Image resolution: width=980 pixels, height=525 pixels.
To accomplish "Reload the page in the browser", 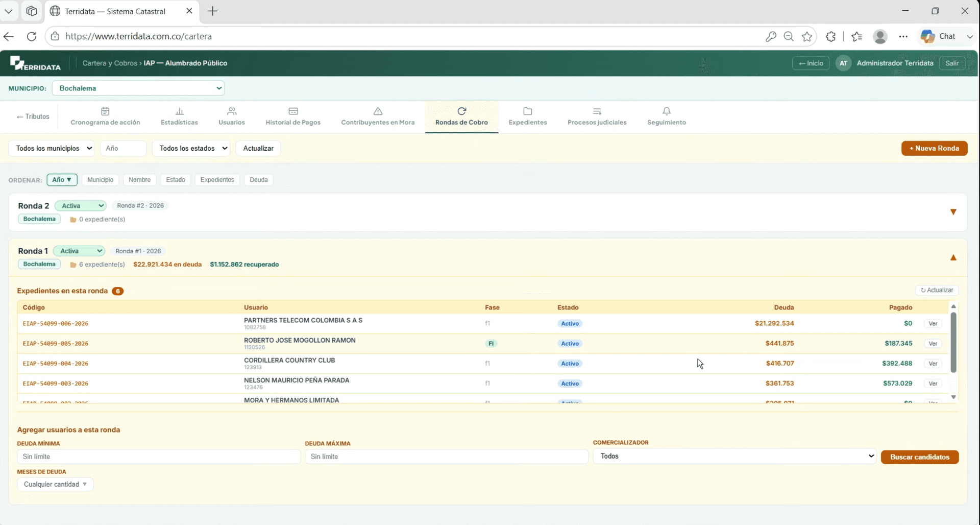I will tap(32, 36).
